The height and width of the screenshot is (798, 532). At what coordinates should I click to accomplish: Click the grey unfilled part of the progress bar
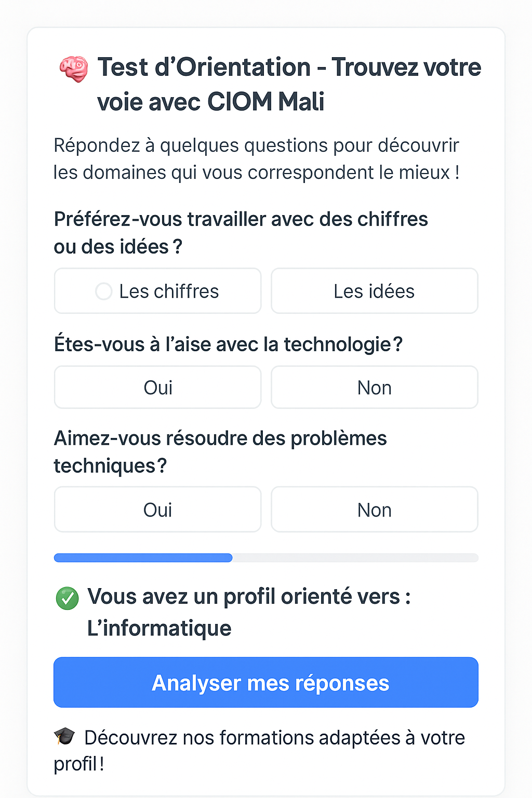click(355, 558)
